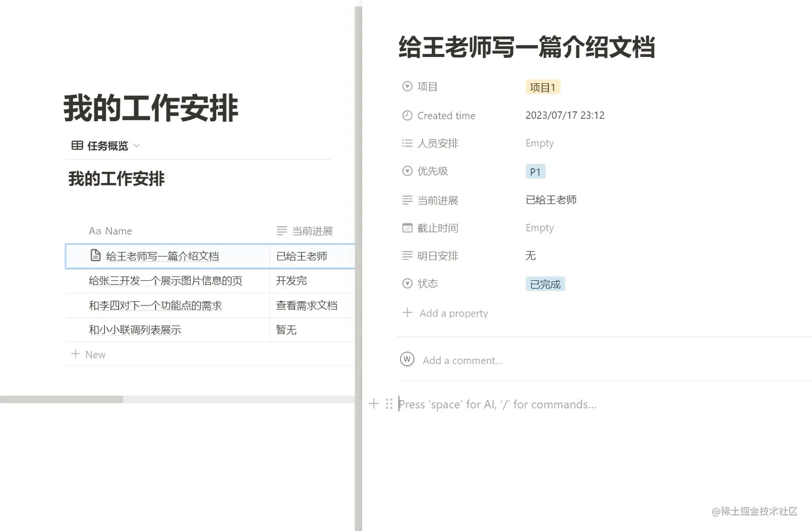Click the 优先级 property label
This screenshot has width=812, height=531.
[433, 171]
